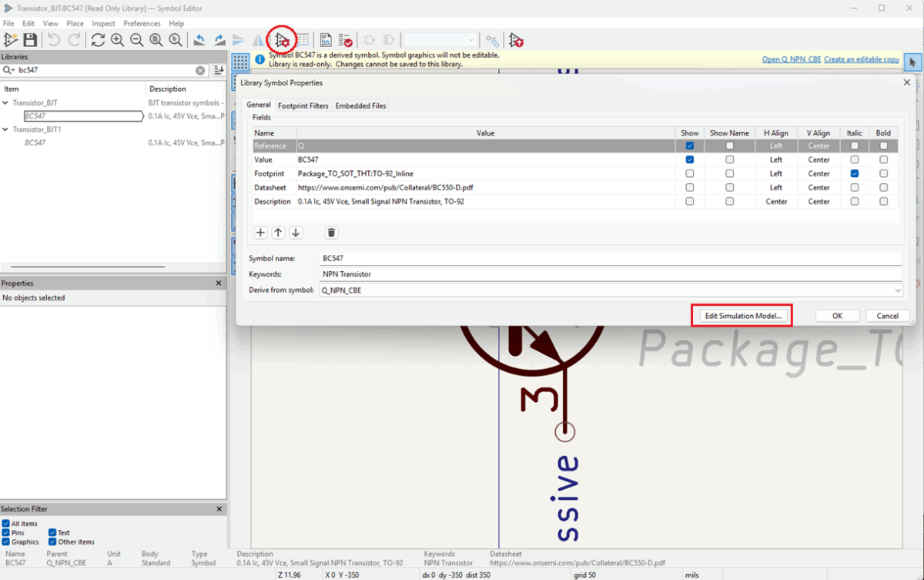Image resolution: width=924 pixels, height=580 pixels.
Task: Click the Create an editable copy link
Action: click(x=861, y=59)
